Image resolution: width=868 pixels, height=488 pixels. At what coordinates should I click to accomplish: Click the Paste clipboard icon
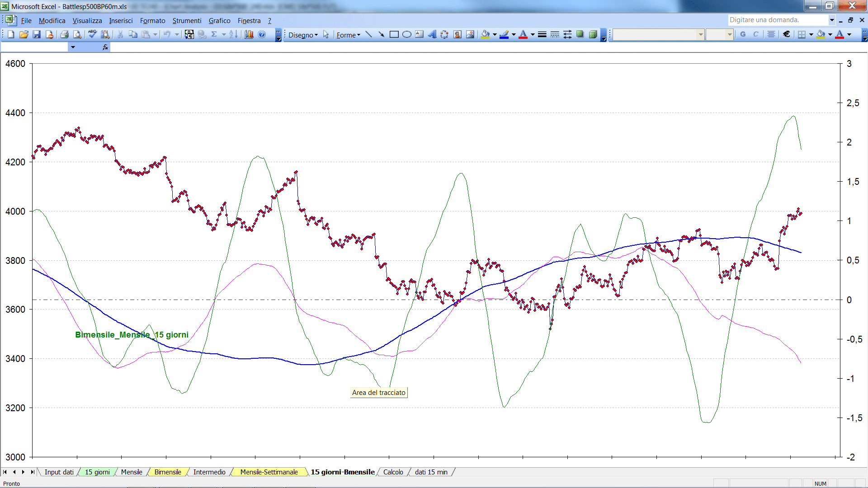(x=146, y=34)
